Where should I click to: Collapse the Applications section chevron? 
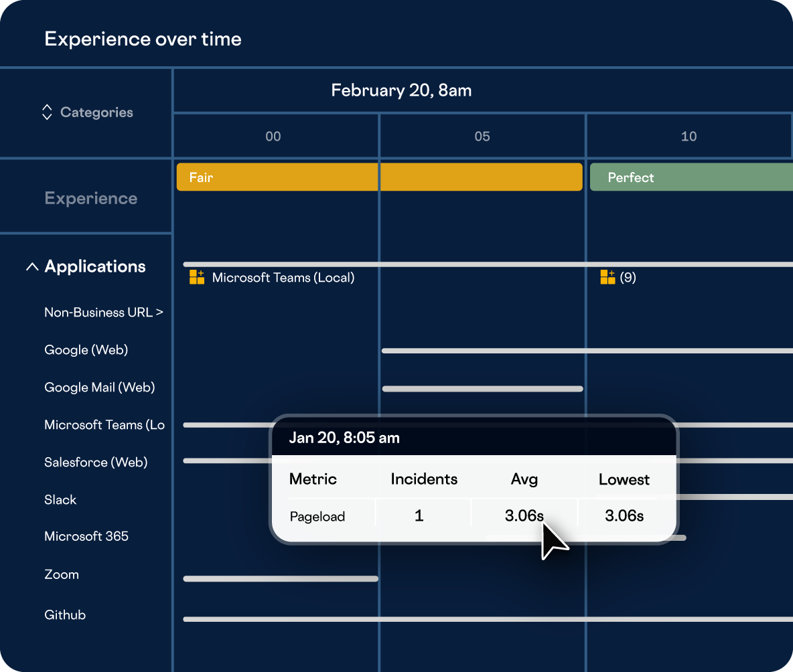click(x=31, y=267)
